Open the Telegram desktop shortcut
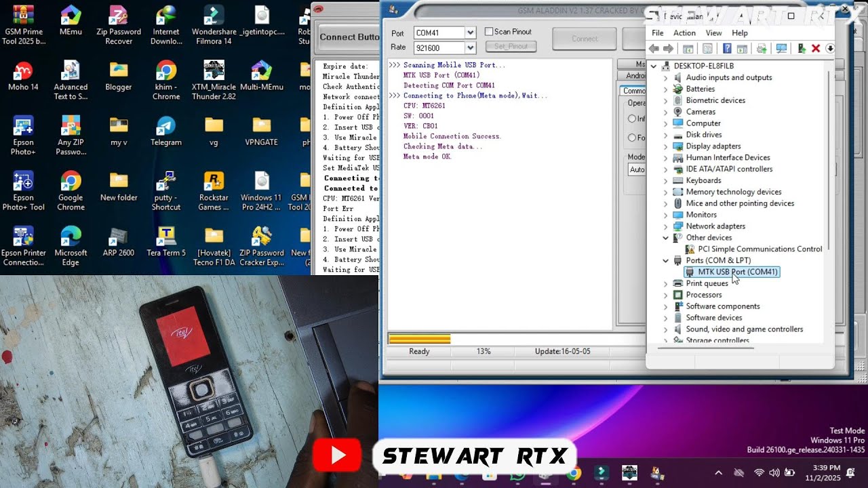 coord(166,131)
